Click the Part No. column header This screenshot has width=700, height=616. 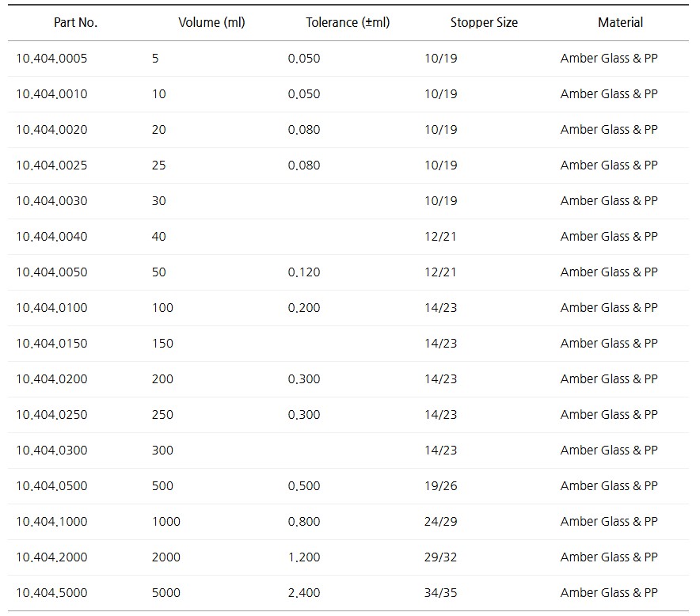[x=75, y=22]
